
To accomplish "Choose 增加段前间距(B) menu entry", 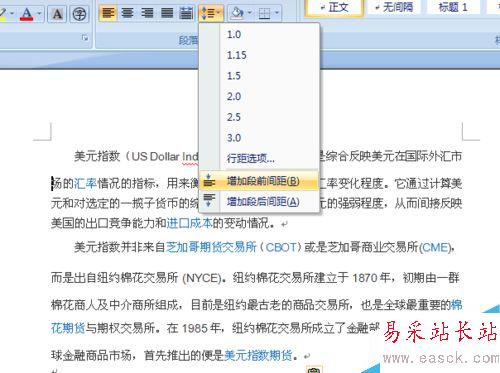I will tap(259, 181).
